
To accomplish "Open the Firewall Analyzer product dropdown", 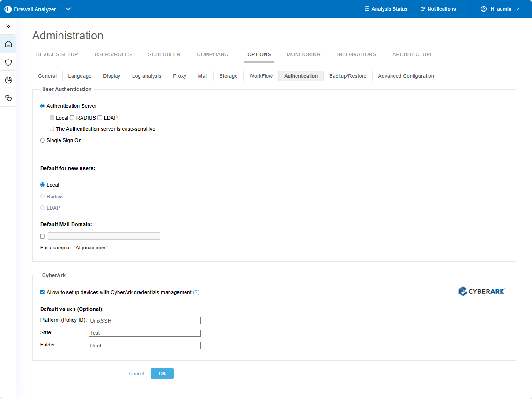I will click(68, 9).
